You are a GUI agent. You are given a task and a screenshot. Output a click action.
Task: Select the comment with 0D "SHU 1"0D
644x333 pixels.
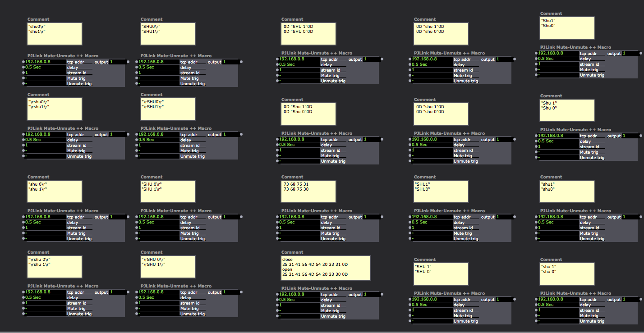308,34
